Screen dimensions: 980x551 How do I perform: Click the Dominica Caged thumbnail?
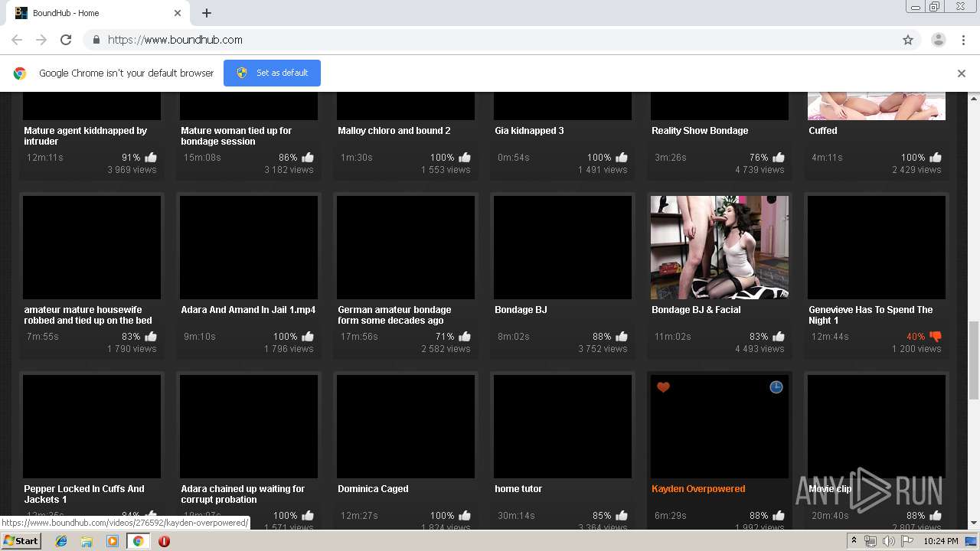pyautogui.click(x=406, y=426)
